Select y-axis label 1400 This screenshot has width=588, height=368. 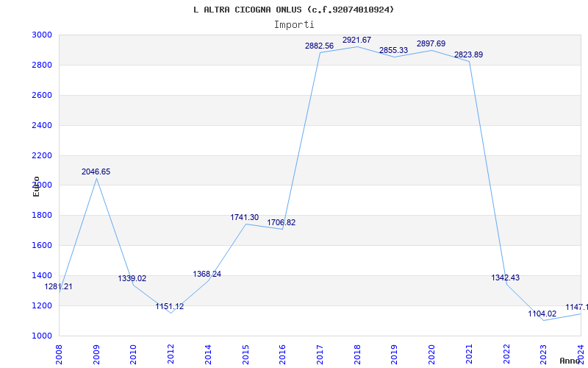point(42,275)
